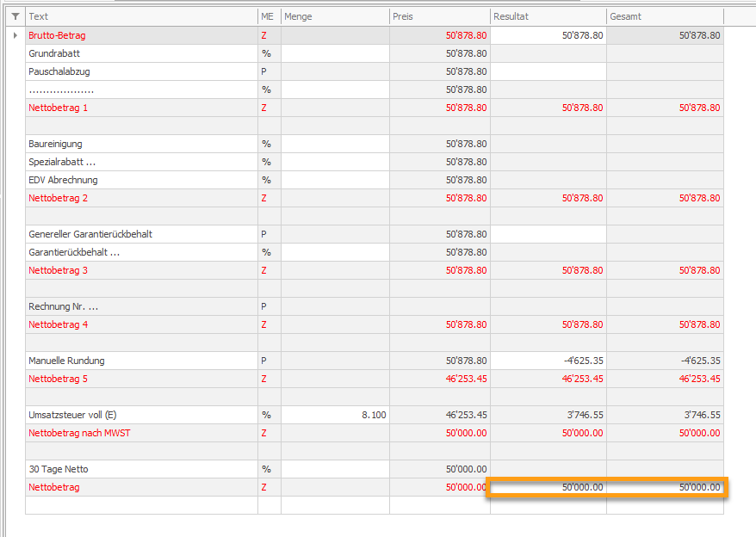The width and height of the screenshot is (756, 537).
Task: Sort by the ME column header
Action: (x=269, y=16)
